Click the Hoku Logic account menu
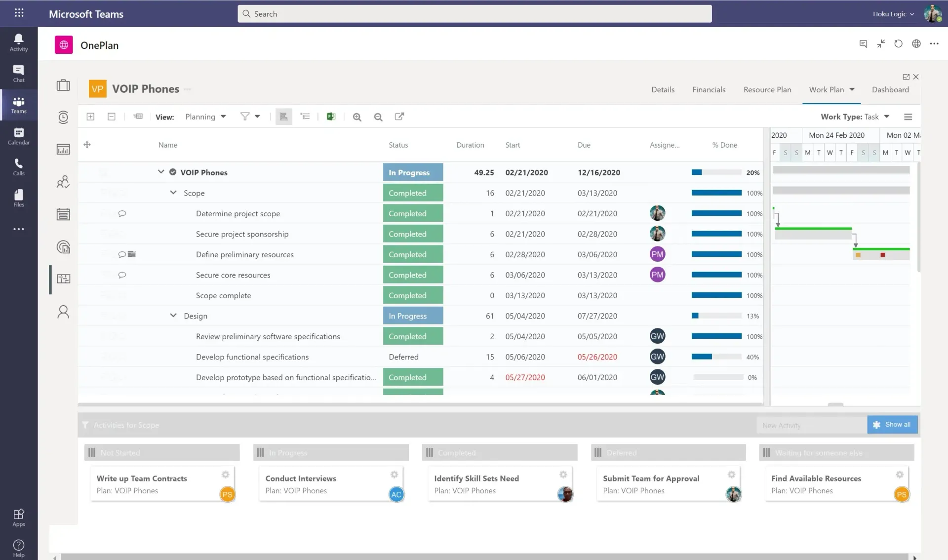 pyautogui.click(x=893, y=14)
